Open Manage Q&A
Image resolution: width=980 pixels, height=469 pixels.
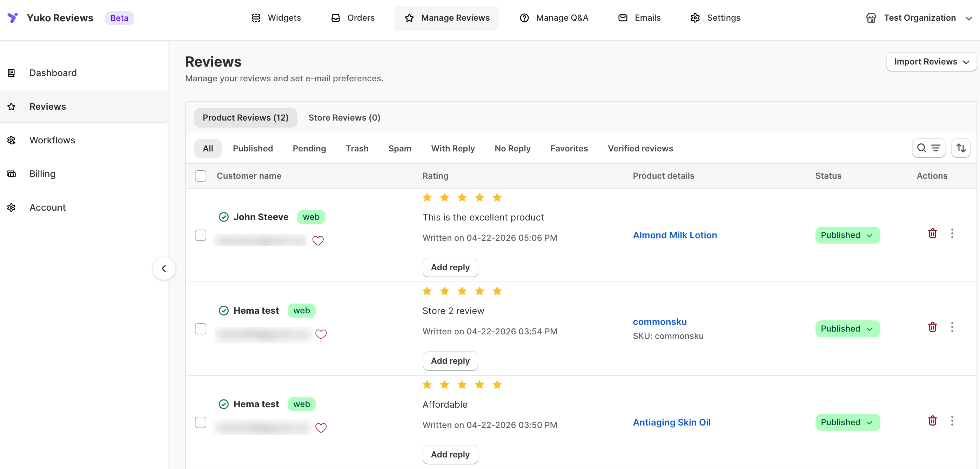pyautogui.click(x=554, y=18)
